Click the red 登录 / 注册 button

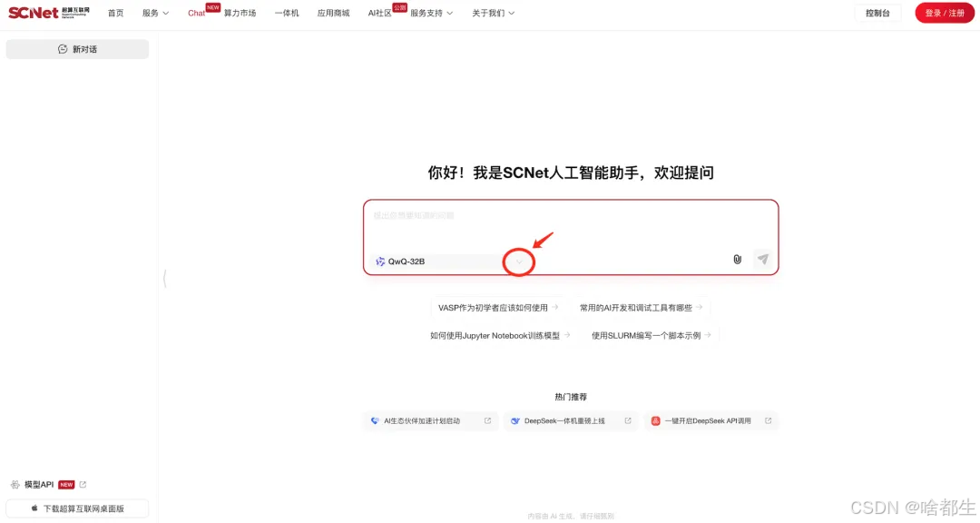(945, 13)
